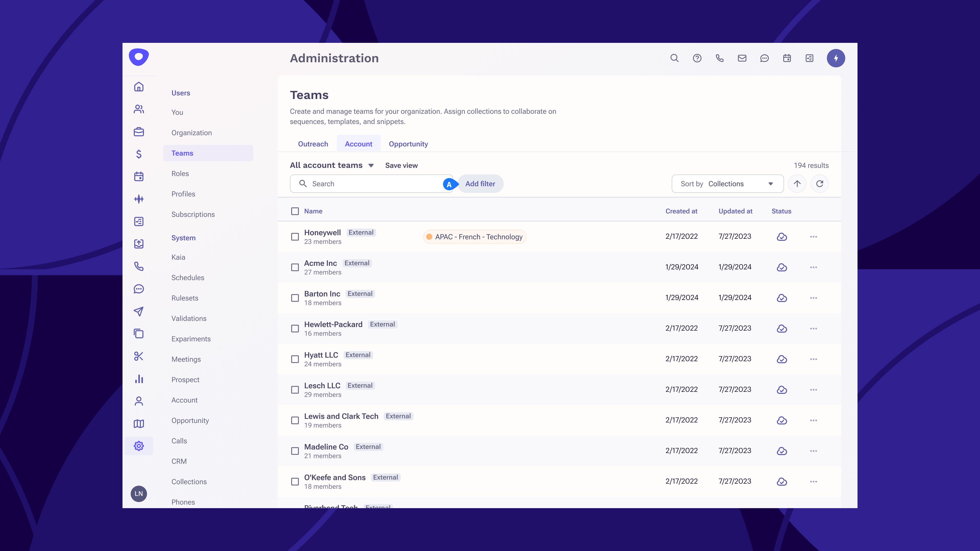Open the Prospects people icon in sidebar
Viewport: 980px width, 551px height.
click(x=139, y=109)
